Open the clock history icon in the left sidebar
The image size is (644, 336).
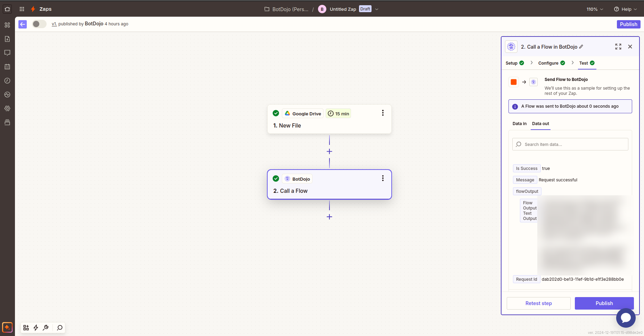click(7, 81)
